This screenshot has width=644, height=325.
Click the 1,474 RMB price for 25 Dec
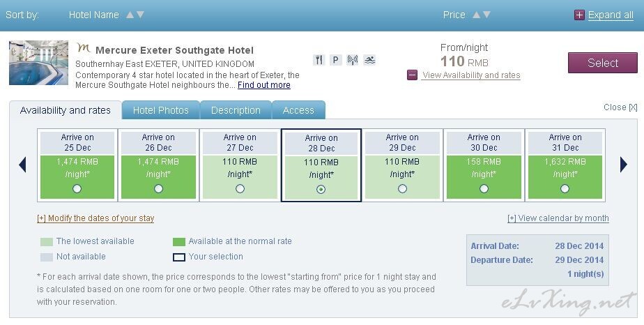[x=77, y=162]
